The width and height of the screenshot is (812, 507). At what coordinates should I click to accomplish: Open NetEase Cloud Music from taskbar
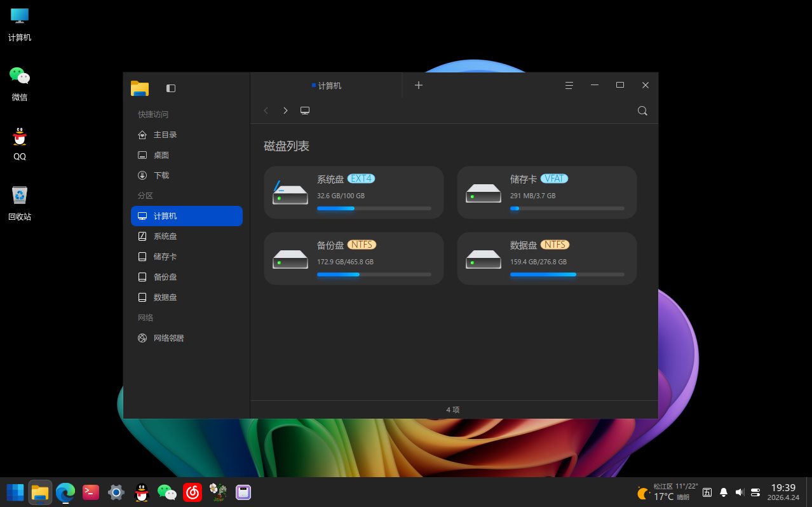pos(193,492)
